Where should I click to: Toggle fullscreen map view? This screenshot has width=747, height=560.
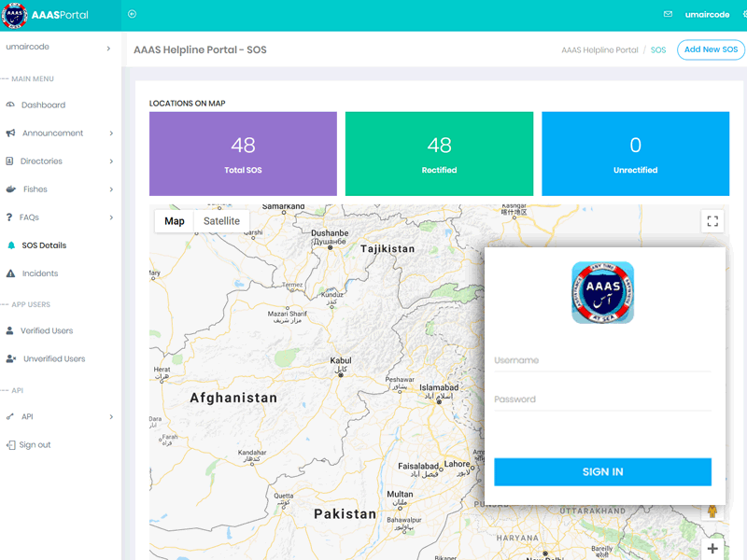(712, 221)
